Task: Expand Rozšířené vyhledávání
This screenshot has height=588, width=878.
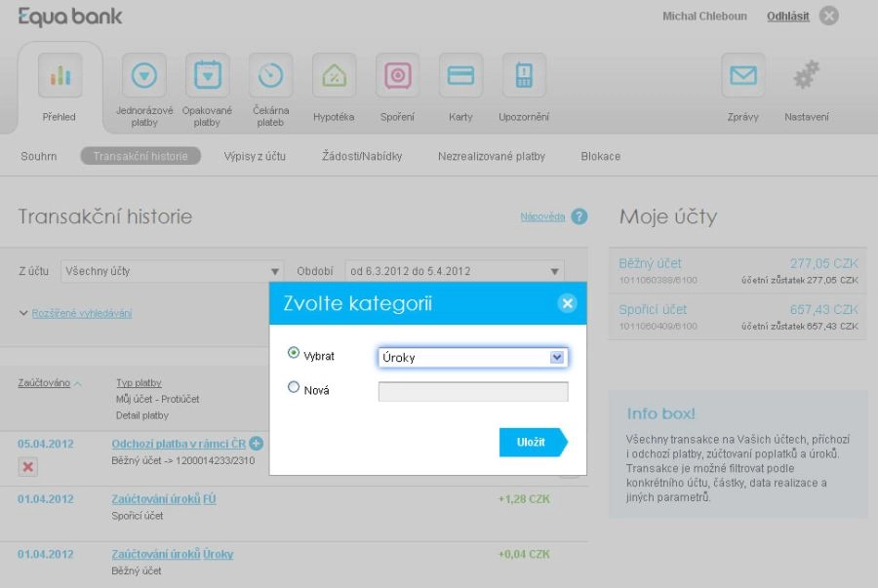Action: [81, 313]
